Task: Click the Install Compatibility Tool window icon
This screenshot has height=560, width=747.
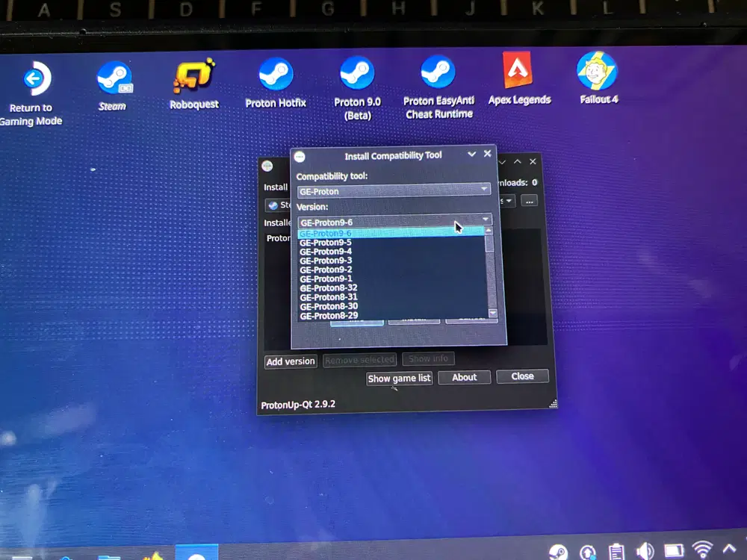Action: [x=300, y=157]
